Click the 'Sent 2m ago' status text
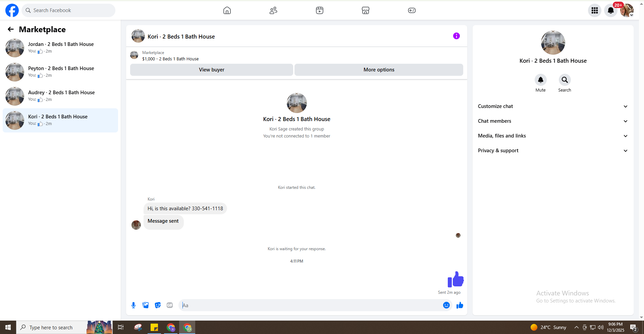 pyautogui.click(x=449, y=292)
